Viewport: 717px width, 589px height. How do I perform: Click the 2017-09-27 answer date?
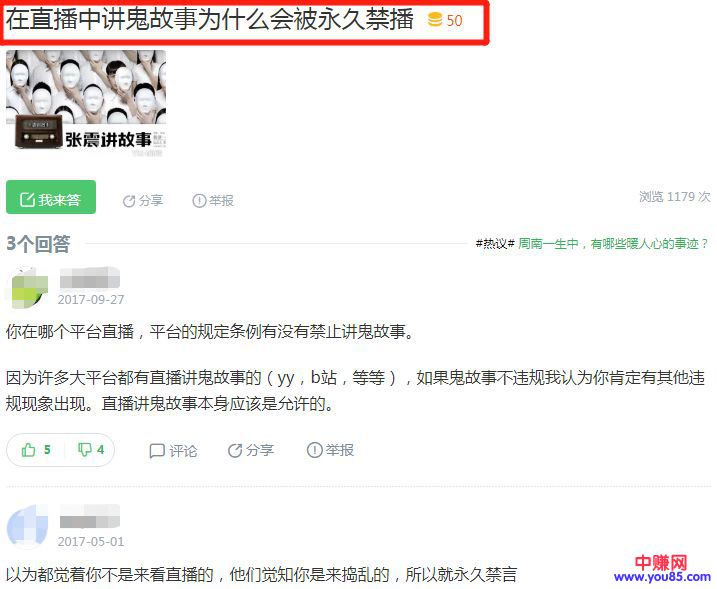91,300
